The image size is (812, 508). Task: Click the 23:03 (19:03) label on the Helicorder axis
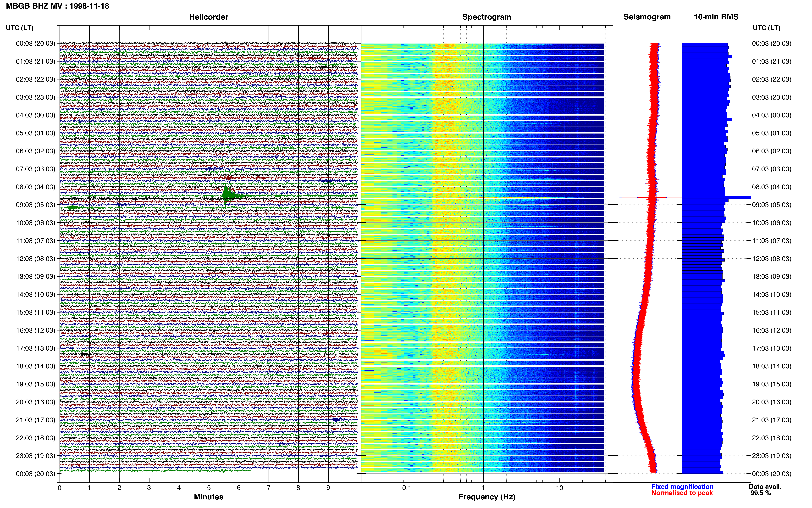pos(35,456)
